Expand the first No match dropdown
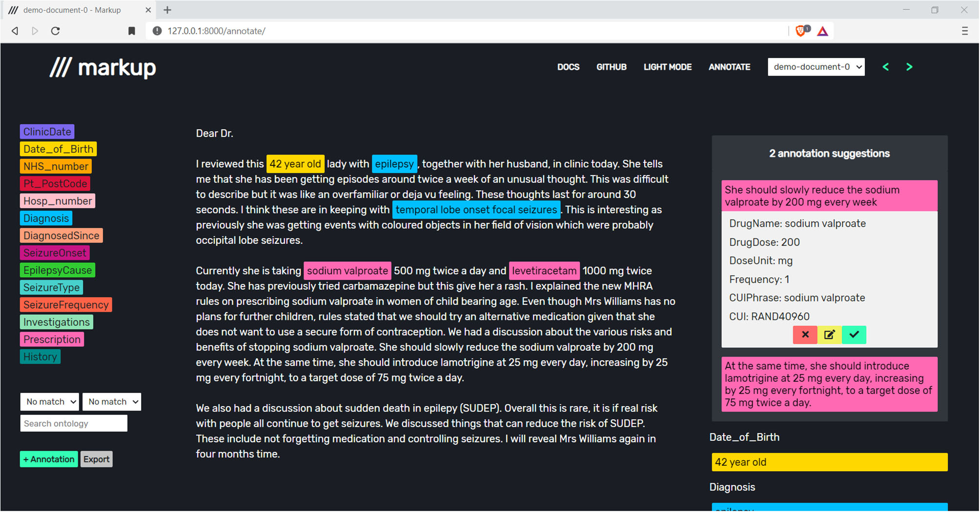This screenshot has width=980, height=512. 50,402
